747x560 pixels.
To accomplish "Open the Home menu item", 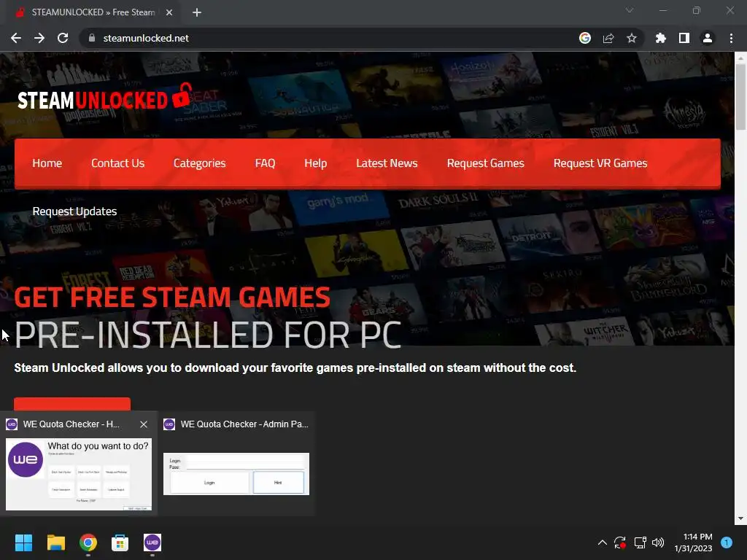I will click(47, 163).
